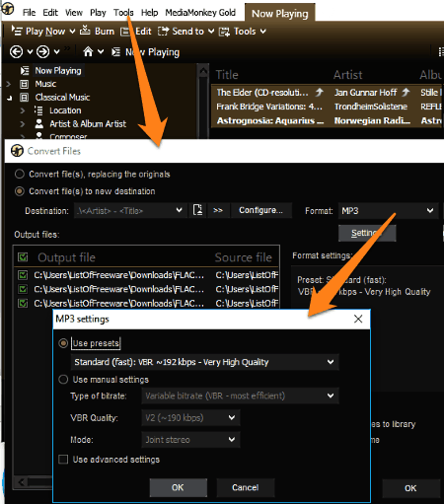Open the Play menu

point(98,13)
